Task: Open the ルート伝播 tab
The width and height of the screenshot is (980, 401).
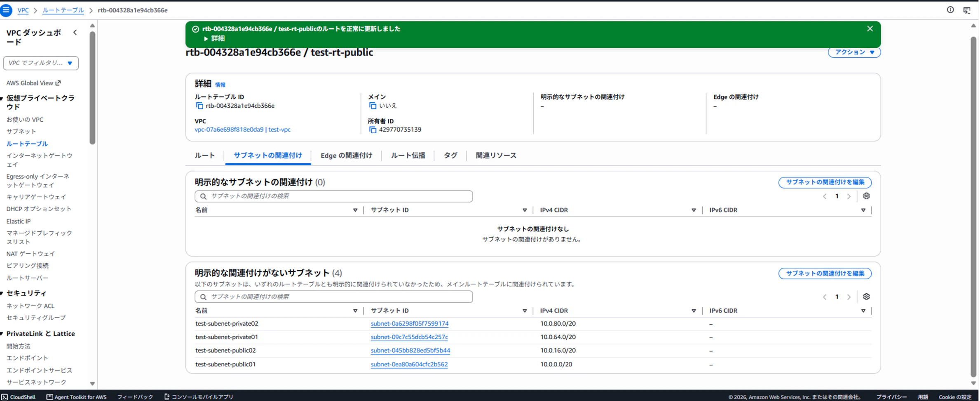Action: coord(408,156)
